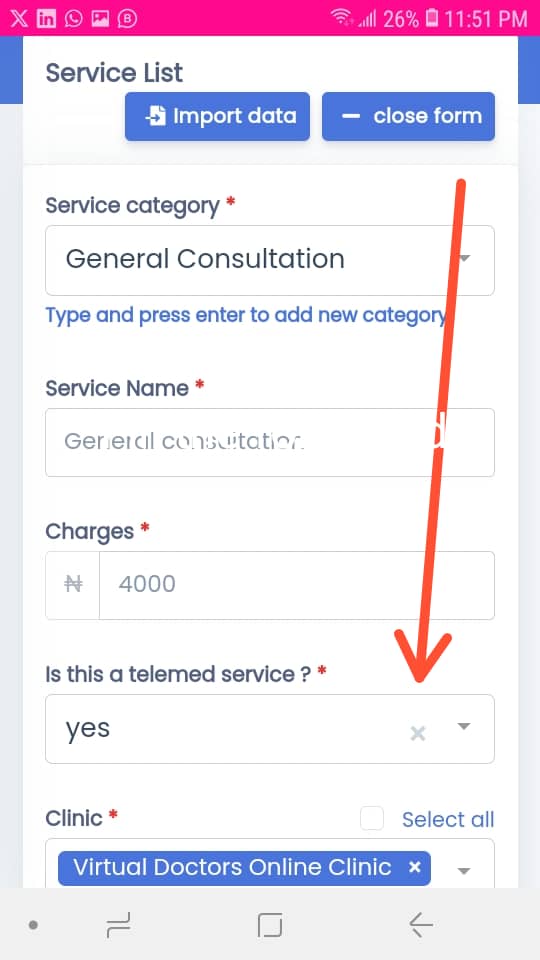Tap the home navigation icon

coord(270,924)
